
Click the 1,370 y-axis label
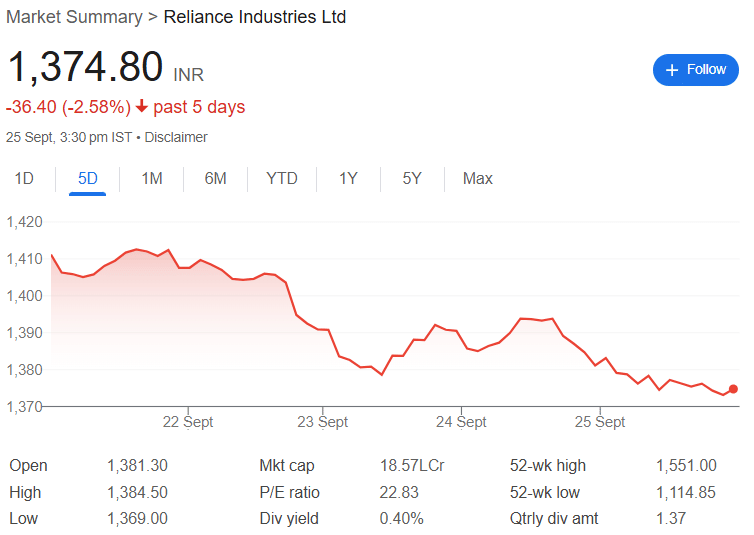coord(24,407)
